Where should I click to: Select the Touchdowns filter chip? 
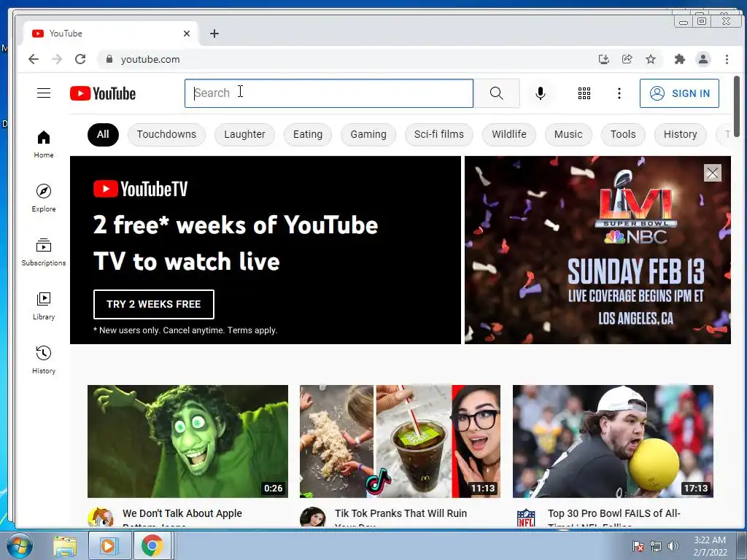(x=166, y=134)
